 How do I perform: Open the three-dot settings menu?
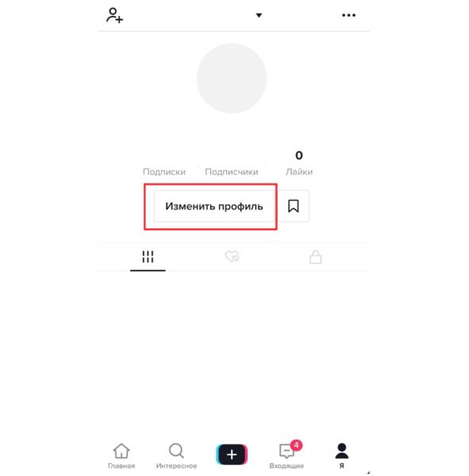348,15
